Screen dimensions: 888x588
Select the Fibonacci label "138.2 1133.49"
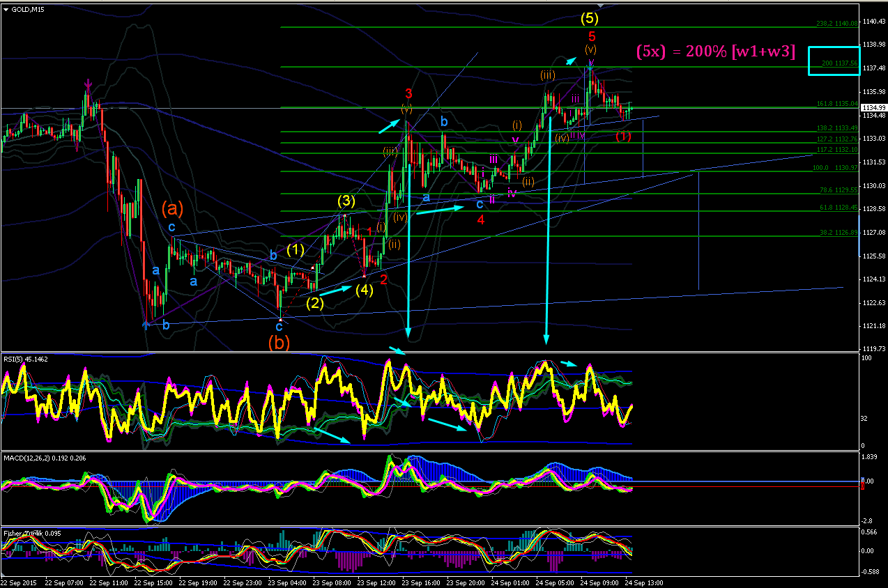[x=836, y=128]
